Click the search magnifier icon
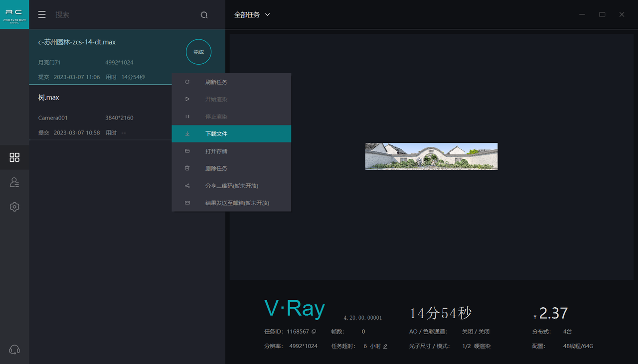The width and height of the screenshot is (638, 364). point(204,15)
